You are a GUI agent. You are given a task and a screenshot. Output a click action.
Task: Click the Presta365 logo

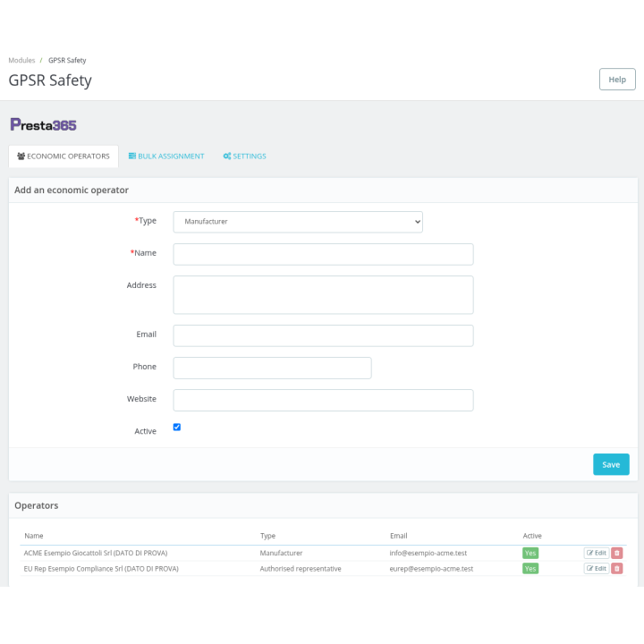43,124
